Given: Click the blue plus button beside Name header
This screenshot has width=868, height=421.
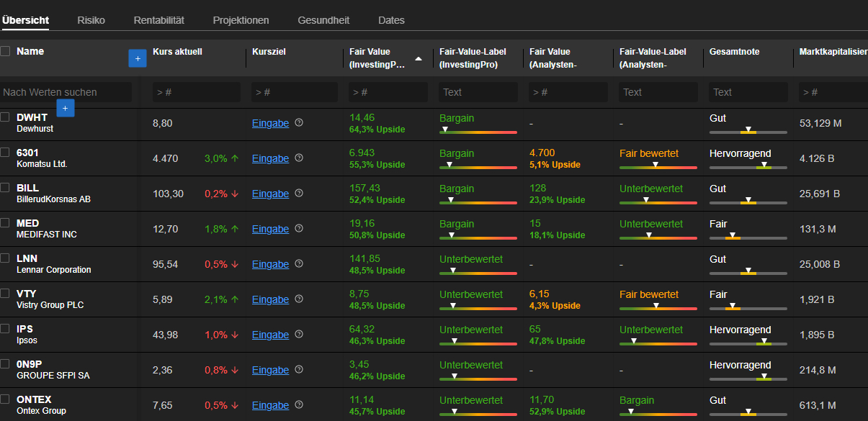Looking at the screenshot, I should pos(138,58).
